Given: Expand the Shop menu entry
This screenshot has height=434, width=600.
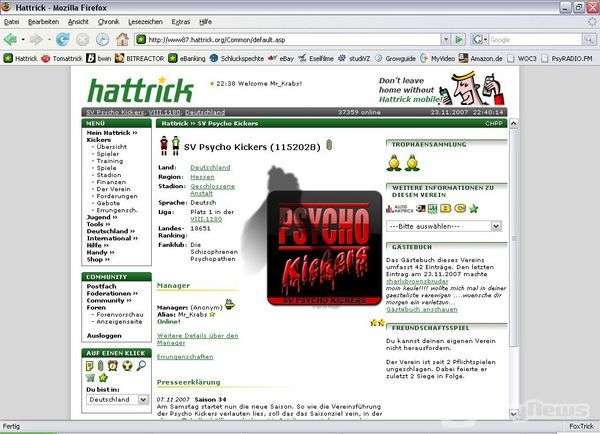Looking at the screenshot, I should 98,259.
